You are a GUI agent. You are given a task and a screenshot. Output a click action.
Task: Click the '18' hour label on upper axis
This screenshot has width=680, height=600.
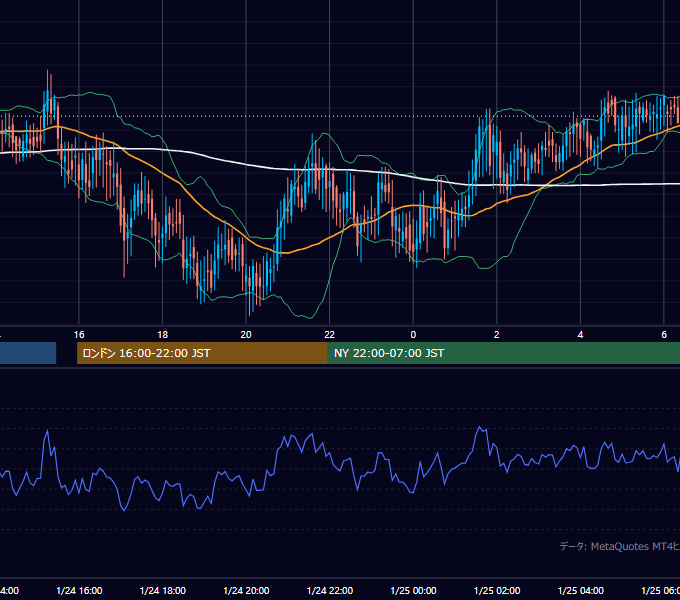[163, 335]
